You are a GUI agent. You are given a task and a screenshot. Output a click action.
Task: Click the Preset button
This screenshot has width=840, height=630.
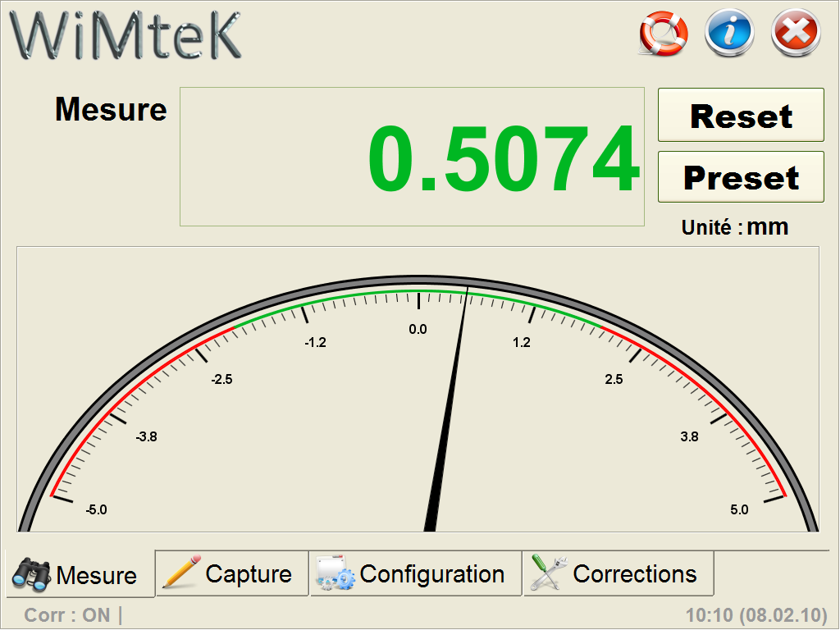pos(741,177)
